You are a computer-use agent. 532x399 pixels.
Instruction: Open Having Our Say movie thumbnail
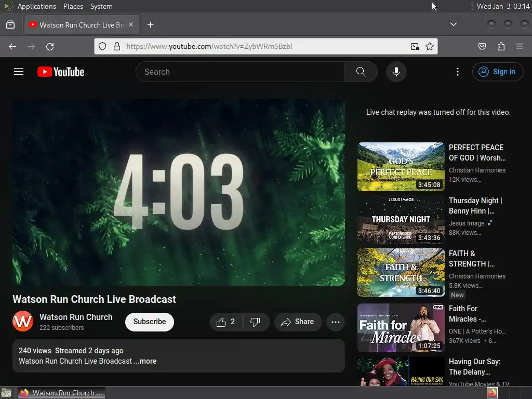[x=401, y=371]
